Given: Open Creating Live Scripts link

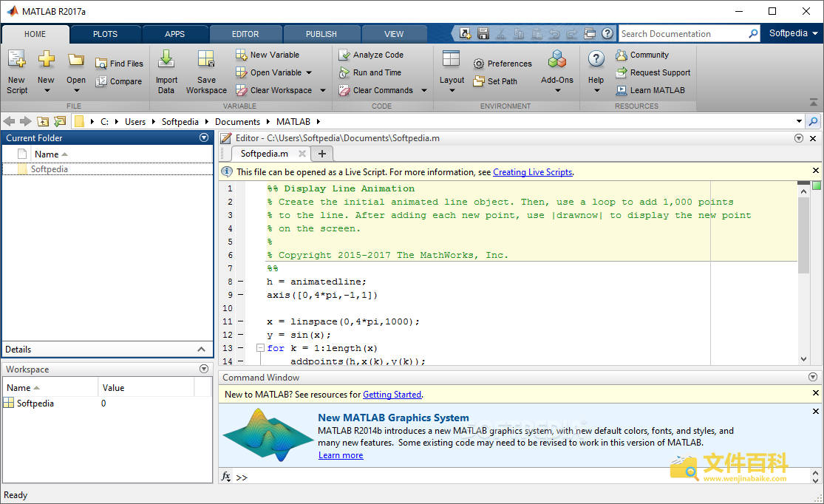Looking at the screenshot, I should point(532,172).
